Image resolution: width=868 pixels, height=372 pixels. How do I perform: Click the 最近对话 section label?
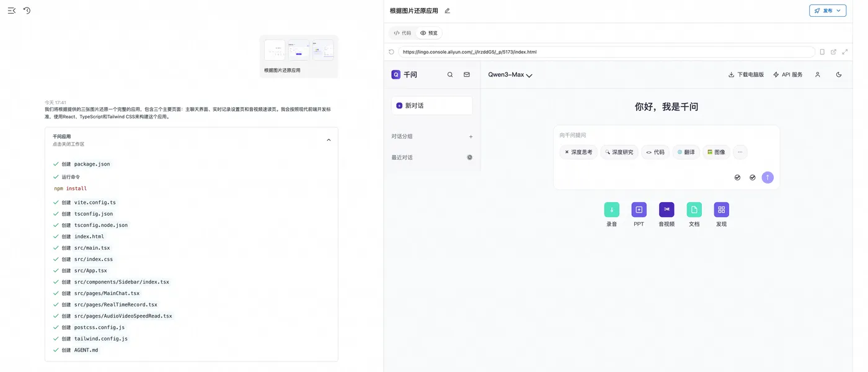click(x=402, y=157)
